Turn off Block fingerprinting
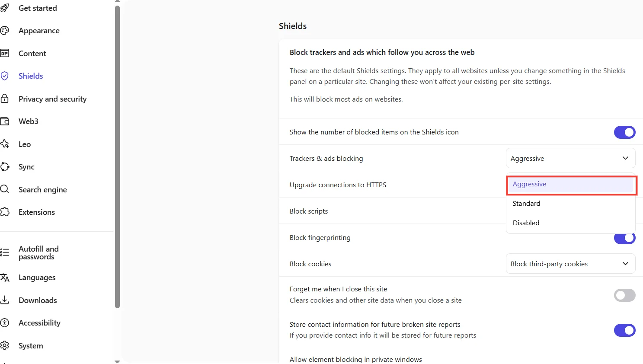 click(x=624, y=238)
